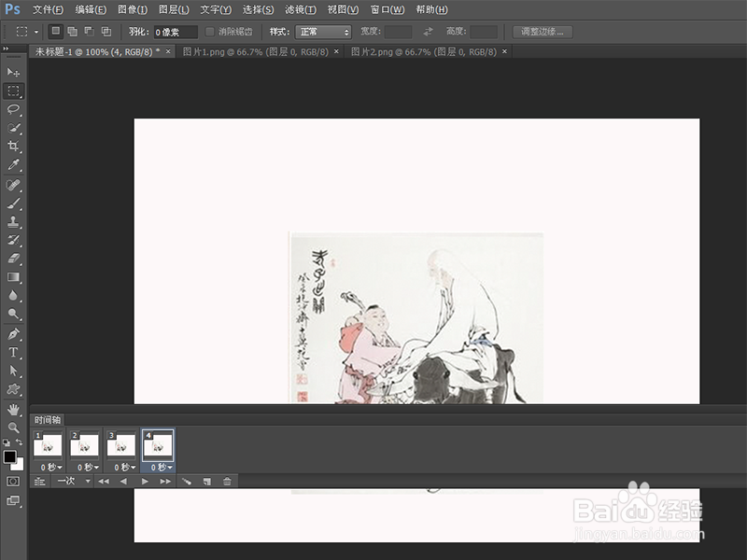Screen dimensions: 747x560
Task: Switch to the 图片1.png document tab
Action: [x=255, y=51]
